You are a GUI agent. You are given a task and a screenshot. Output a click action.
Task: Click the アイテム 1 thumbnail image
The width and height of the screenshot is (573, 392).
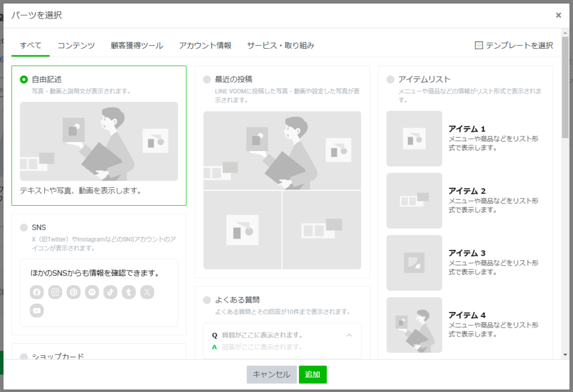414,139
